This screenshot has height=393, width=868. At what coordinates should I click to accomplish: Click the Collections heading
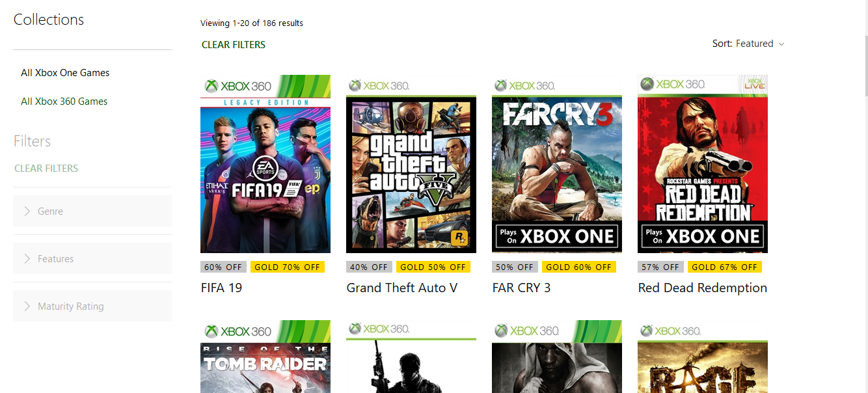(49, 20)
